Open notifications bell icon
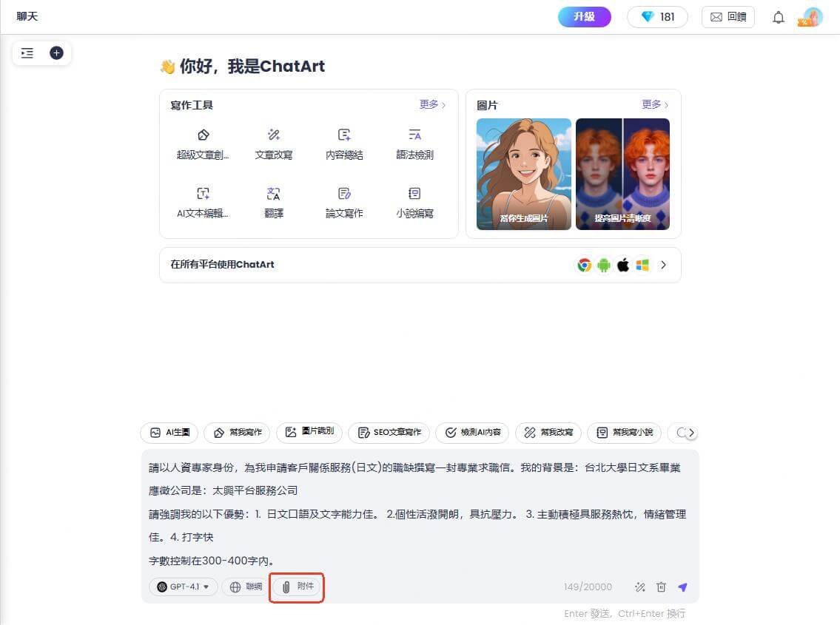The width and height of the screenshot is (840, 625). coord(779,17)
